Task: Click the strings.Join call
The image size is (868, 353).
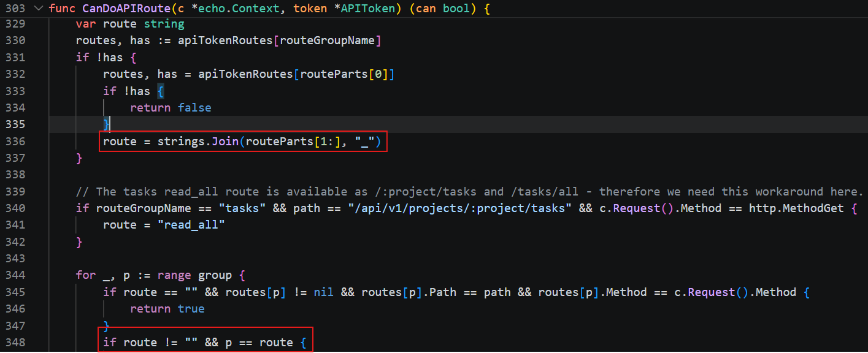Action: [198, 142]
